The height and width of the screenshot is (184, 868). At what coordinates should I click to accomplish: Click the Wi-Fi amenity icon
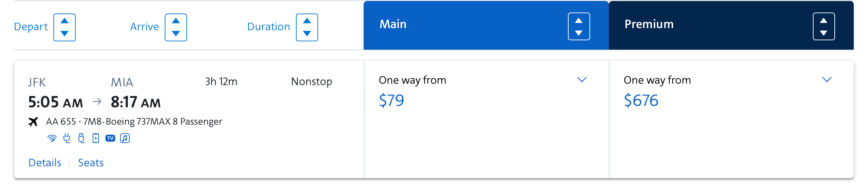52,139
